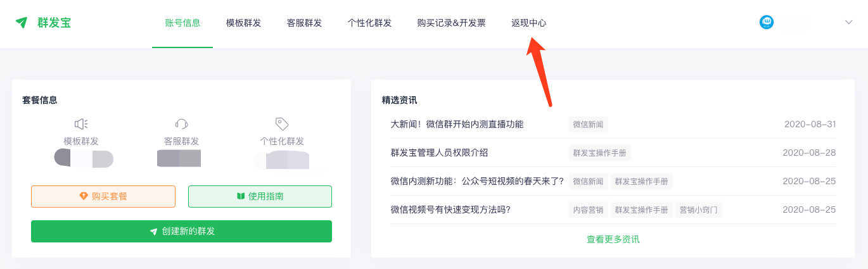Select the 个性化群发 tab
868x269 pixels.
point(369,23)
